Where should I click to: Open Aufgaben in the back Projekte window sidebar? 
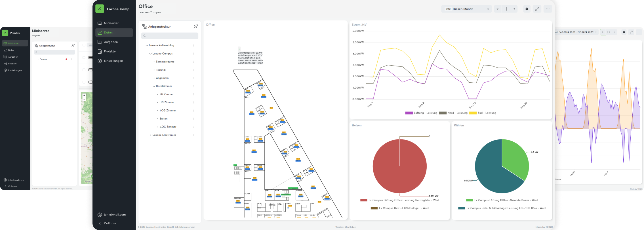pyautogui.click(x=15, y=57)
